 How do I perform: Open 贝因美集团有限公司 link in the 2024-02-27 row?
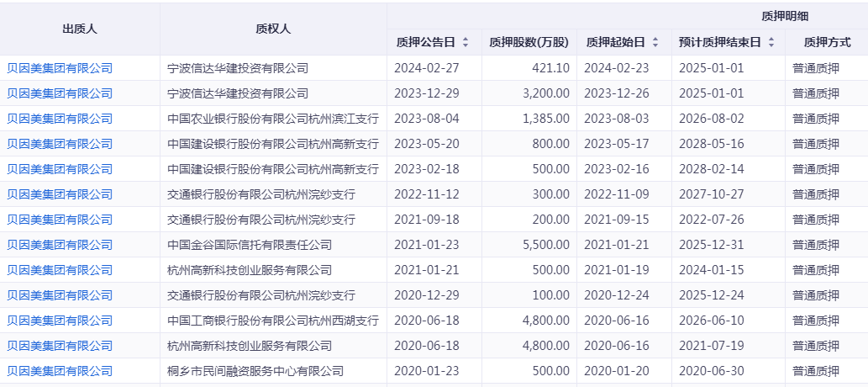(60, 68)
